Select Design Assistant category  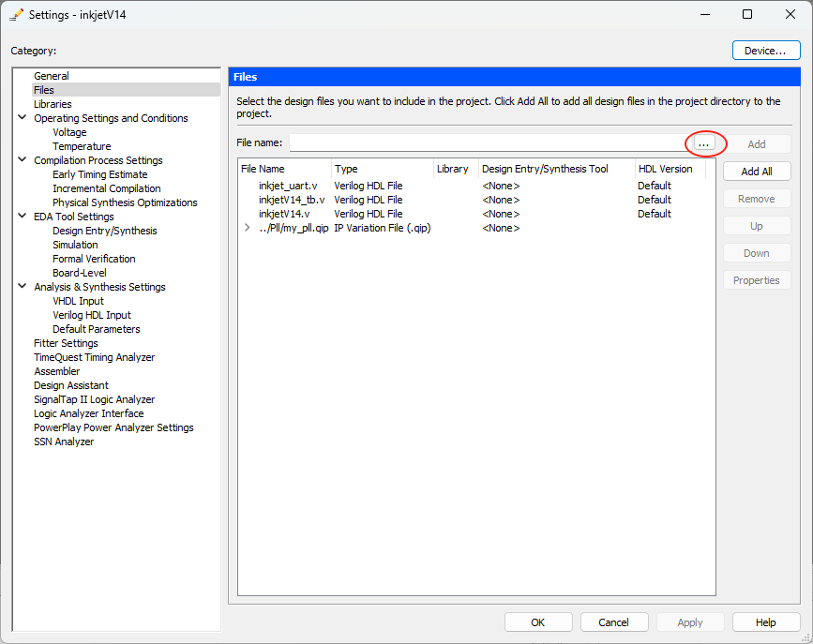click(71, 385)
